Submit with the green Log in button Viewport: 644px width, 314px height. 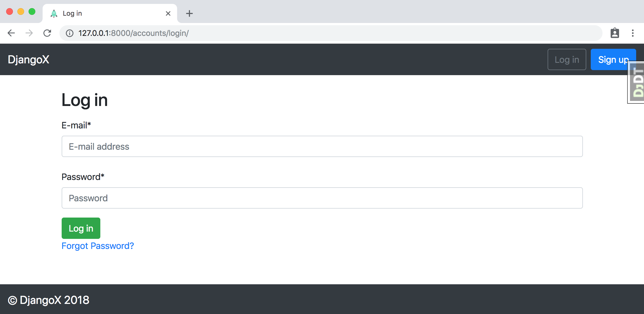point(81,228)
